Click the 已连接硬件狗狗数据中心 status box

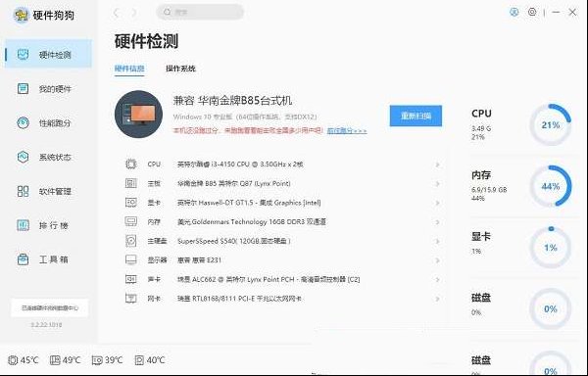coord(50,307)
